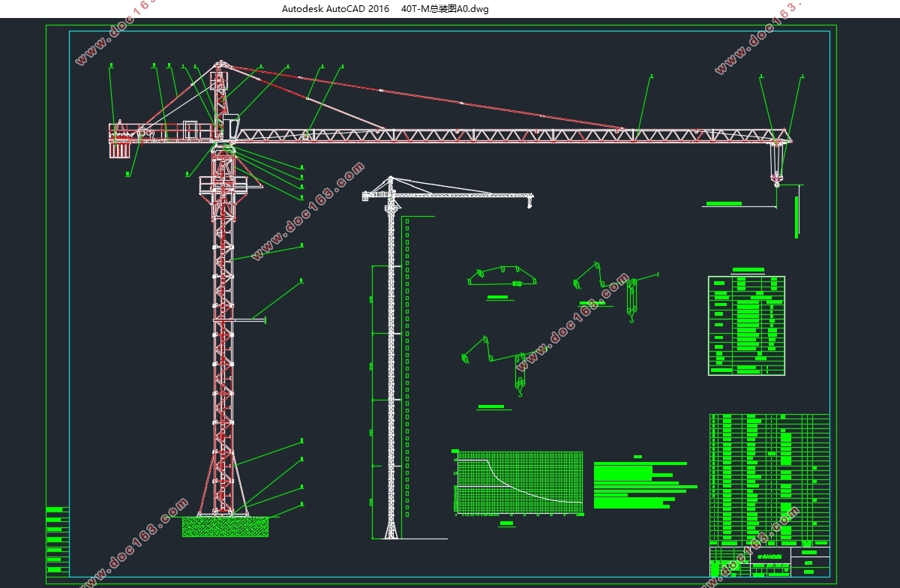The width and height of the screenshot is (900, 588).
Task: Select the base of the small crane elevation
Action: (x=391, y=532)
